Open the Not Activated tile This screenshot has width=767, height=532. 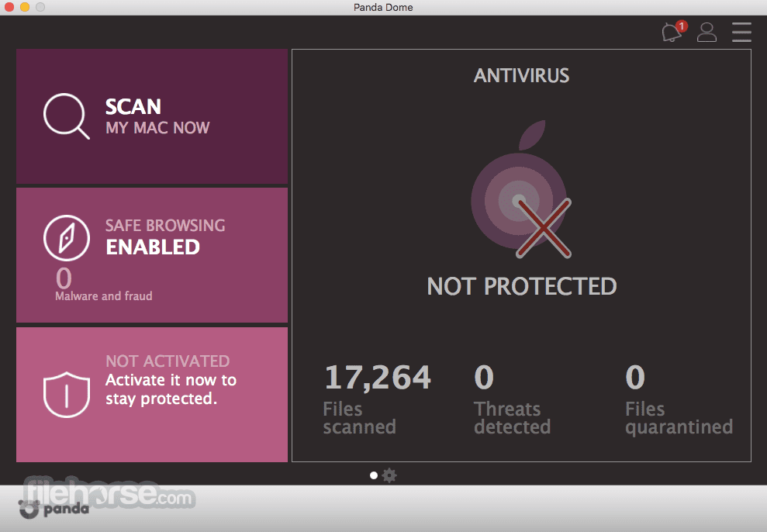pos(152,395)
